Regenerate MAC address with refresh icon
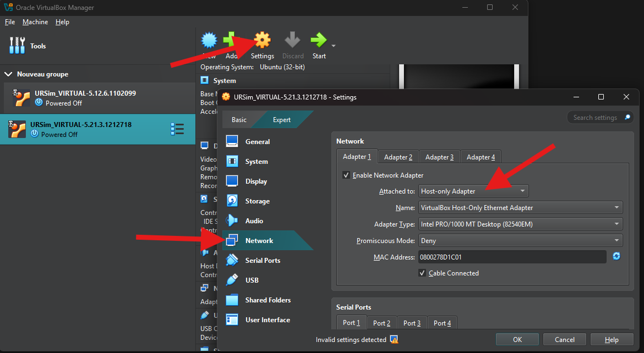Image resolution: width=644 pixels, height=353 pixels. [x=616, y=256]
